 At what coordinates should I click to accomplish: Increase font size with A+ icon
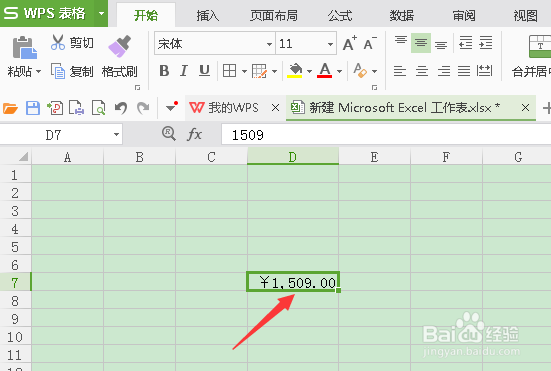pos(350,44)
